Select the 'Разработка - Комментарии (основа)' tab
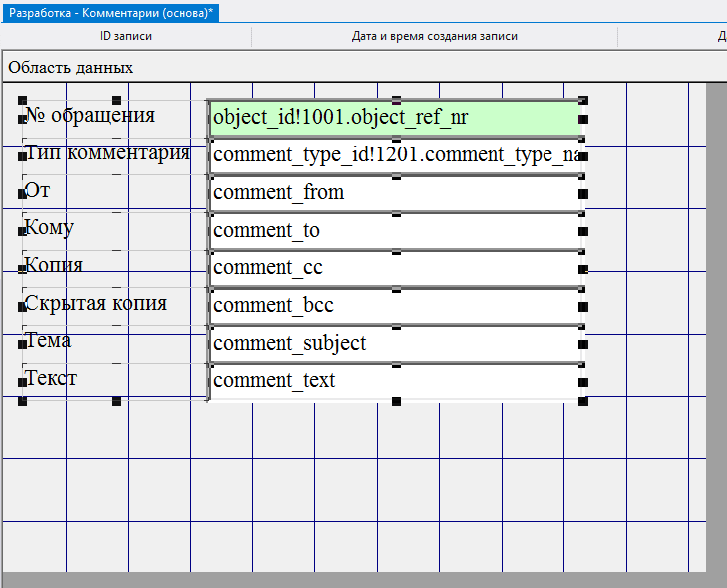Screen dimensions: 727x588 (112, 12)
